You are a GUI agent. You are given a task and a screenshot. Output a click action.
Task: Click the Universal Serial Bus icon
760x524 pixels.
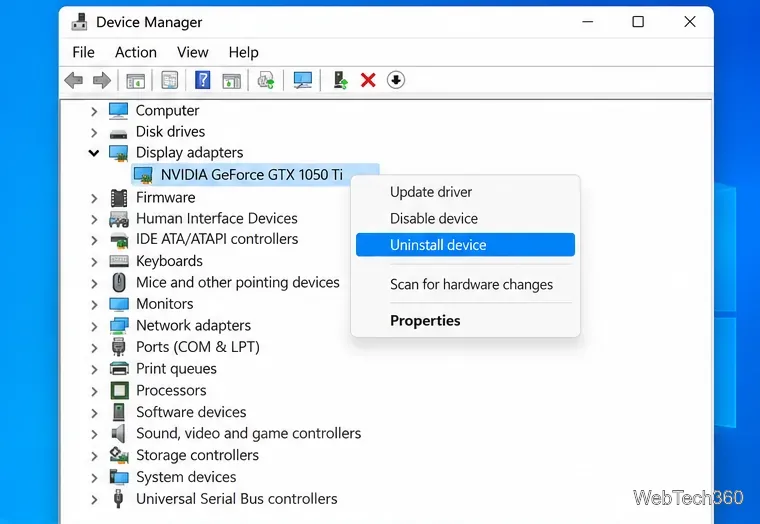tap(118, 498)
